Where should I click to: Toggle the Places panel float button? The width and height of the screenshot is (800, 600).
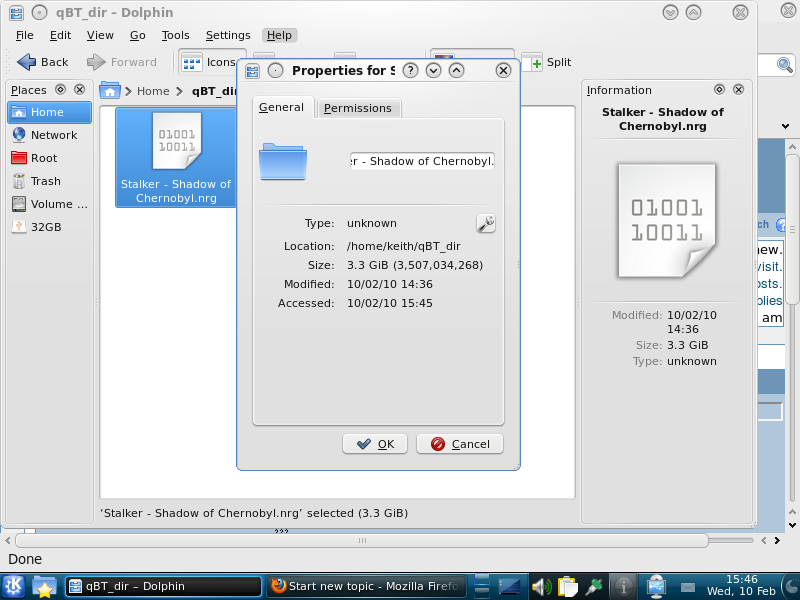61,90
